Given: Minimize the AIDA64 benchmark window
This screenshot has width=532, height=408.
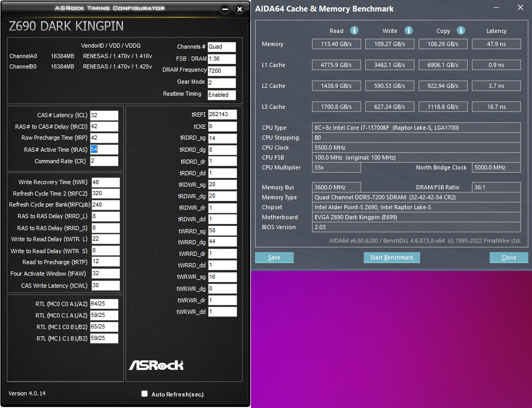Looking at the screenshot, I should pos(496,7).
